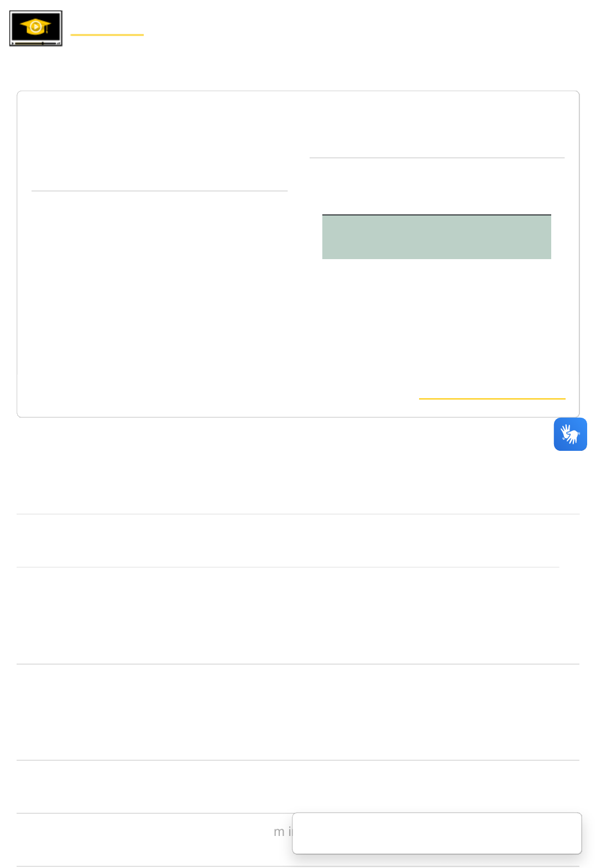Click the white hands icon on blue button
Viewport: 596px width, 868px height.
(x=569, y=435)
